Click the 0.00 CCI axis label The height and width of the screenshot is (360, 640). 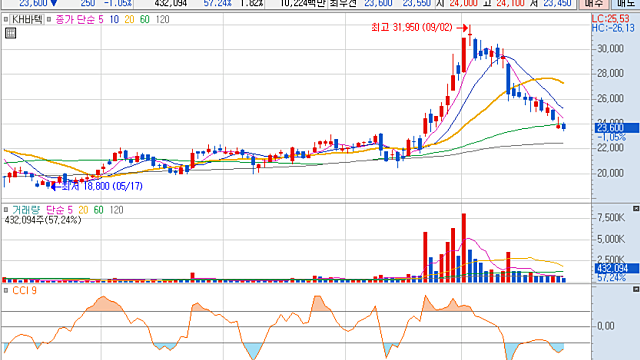click(606, 326)
